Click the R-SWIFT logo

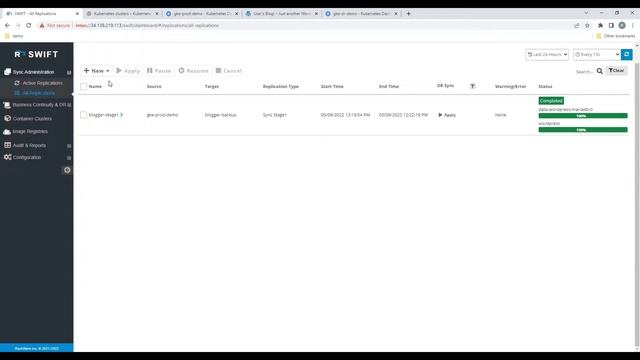(x=36, y=54)
